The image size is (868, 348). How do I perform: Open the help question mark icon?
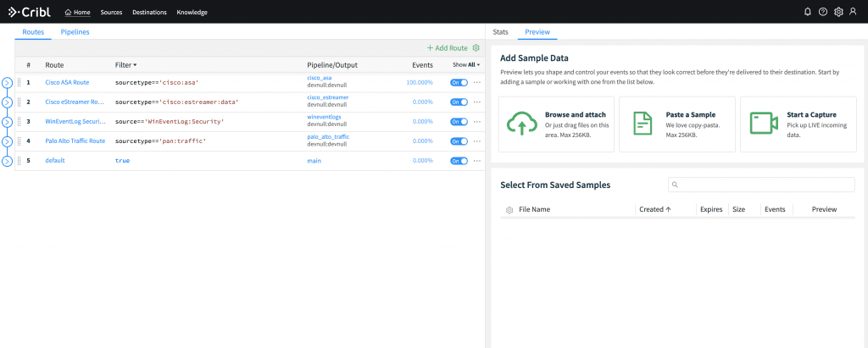[x=822, y=12]
